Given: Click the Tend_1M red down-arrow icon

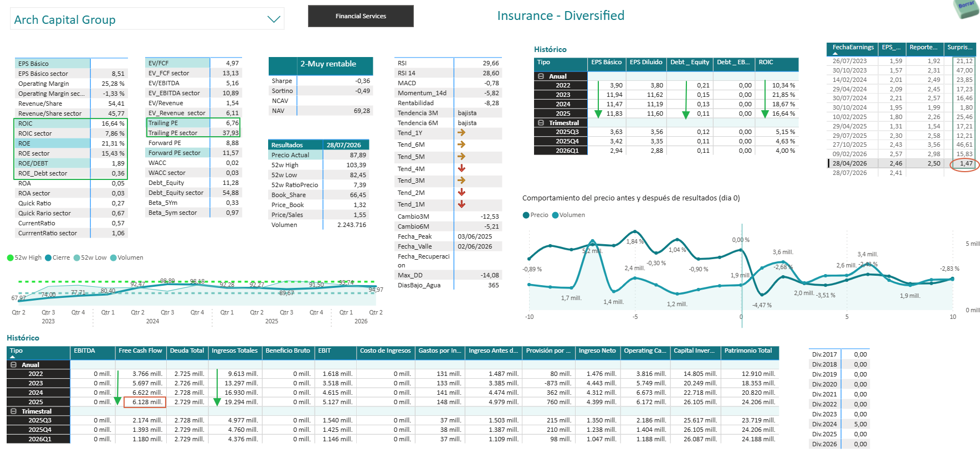Looking at the screenshot, I should (461, 204).
